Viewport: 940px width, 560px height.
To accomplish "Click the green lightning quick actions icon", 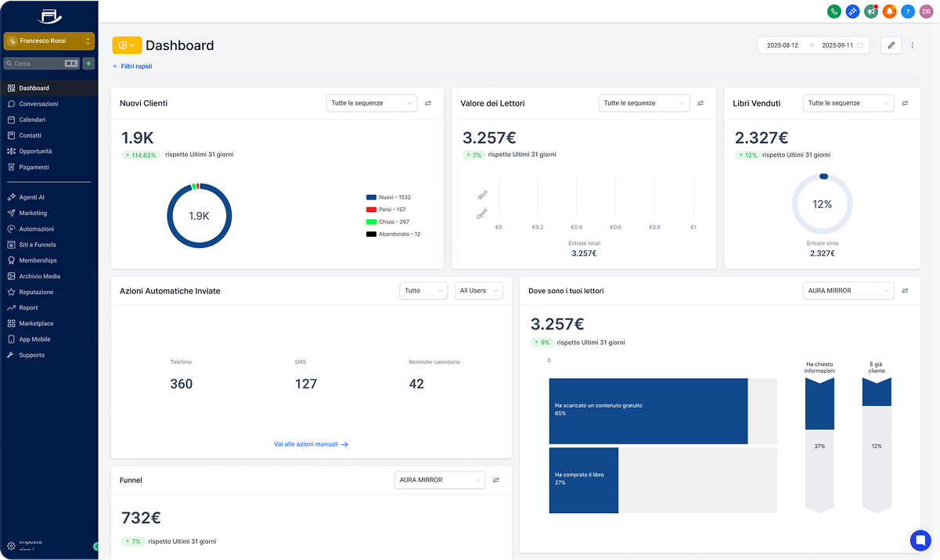I will [x=88, y=63].
